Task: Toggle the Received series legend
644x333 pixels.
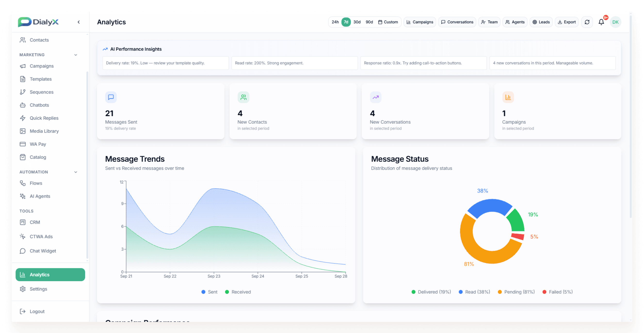Action: pos(238,292)
